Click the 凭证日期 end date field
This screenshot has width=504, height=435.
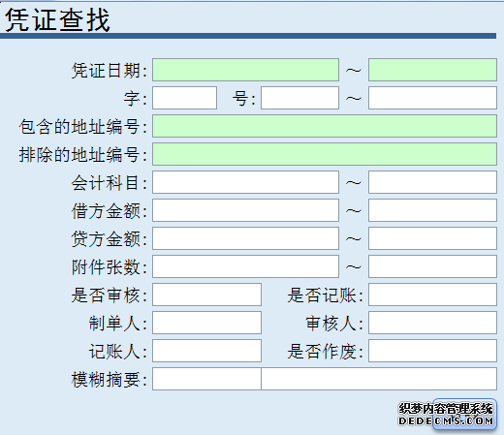432,70
